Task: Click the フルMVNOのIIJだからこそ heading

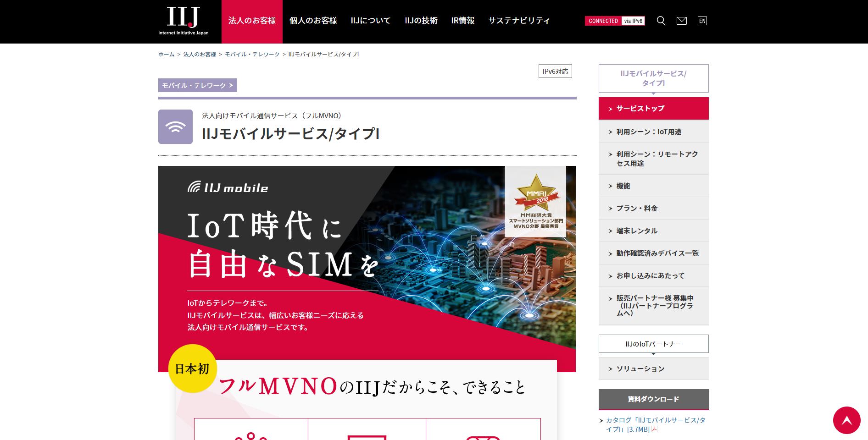Action: pyautogui.click(x=372, y=386)
